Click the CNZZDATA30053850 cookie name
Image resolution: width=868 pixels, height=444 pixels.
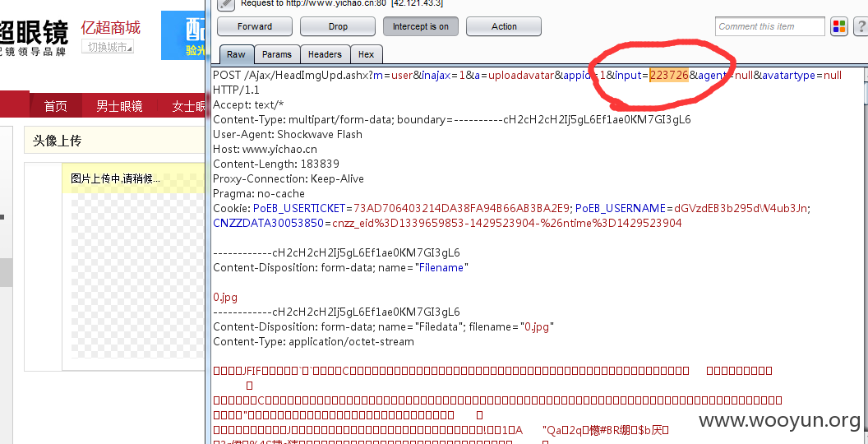[268, 223]
